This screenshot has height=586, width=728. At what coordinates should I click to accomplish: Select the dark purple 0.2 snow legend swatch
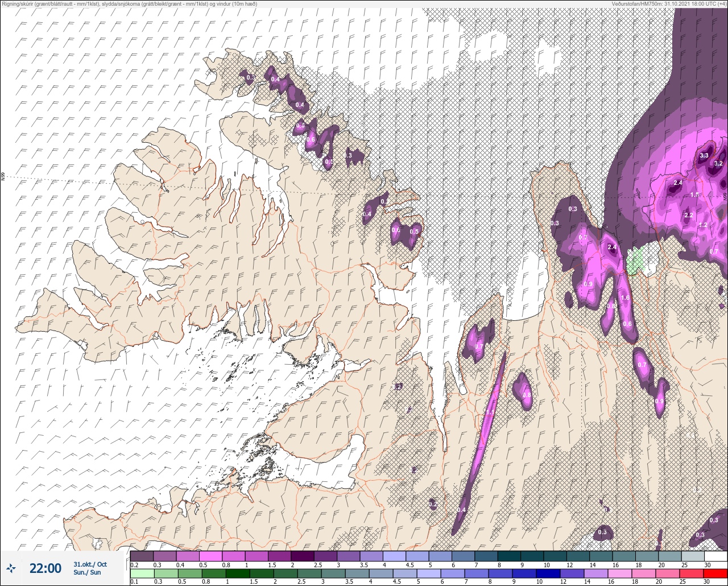142,556
